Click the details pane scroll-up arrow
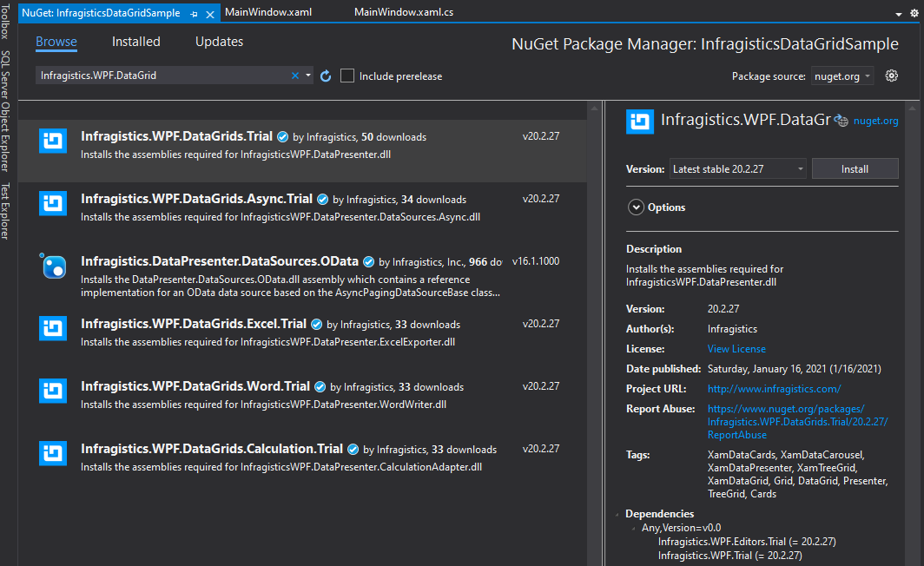The image size is (924, 566). pos(912,109)
